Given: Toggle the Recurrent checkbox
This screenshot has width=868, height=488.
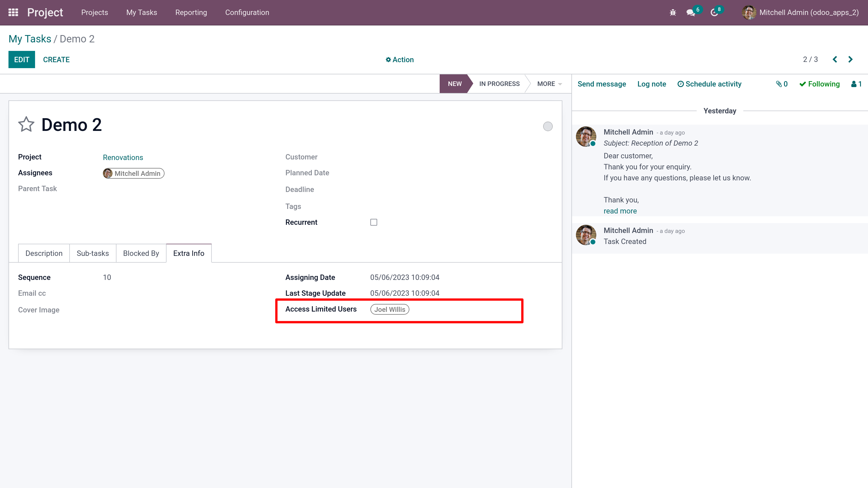Looking at the screenshot, I should pyautogui.click(x=373, y=222).
